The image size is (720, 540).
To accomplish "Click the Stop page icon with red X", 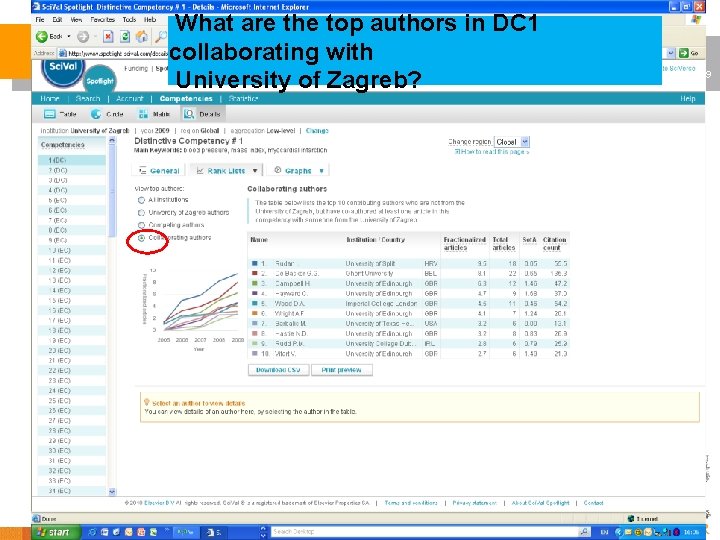I will click(x=107, y=36).
